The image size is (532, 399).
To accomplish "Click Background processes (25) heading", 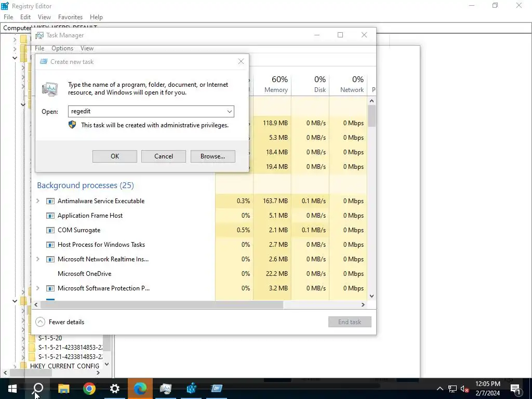I will pyautogui.click(x=86, y=185).
